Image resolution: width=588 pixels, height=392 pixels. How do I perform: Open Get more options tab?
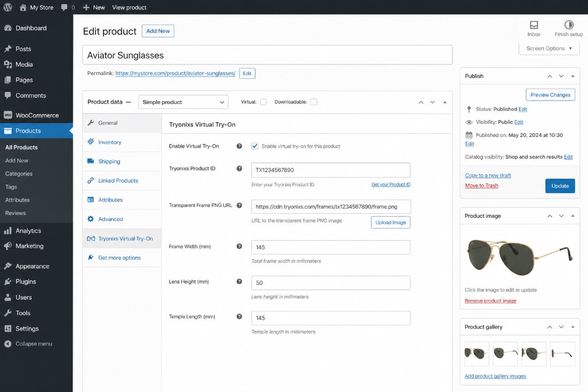click(x=122, y=258)
